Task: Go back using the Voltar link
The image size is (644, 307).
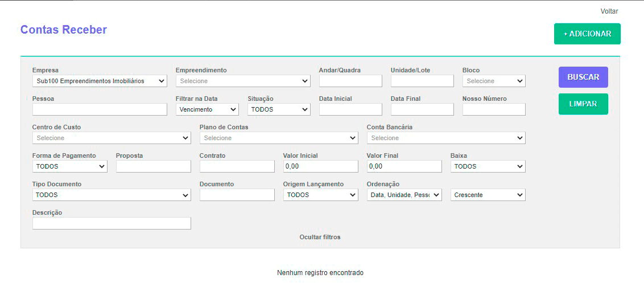Action: pyautogui.click(x=609, y=11)
